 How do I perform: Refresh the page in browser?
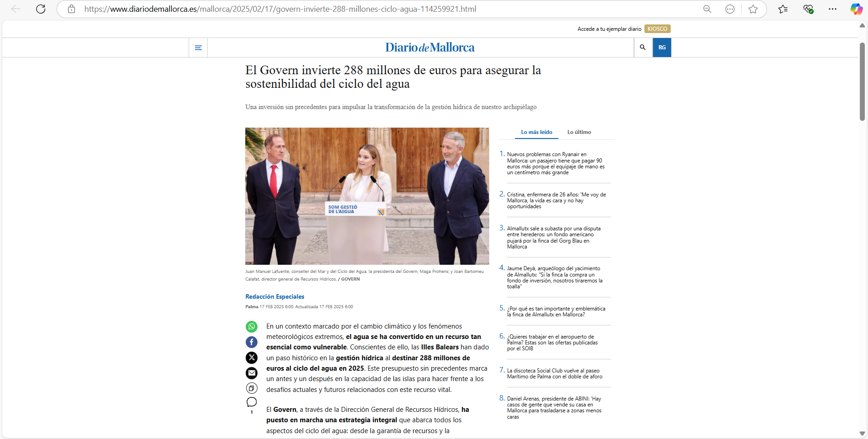(x=41, y=9)
